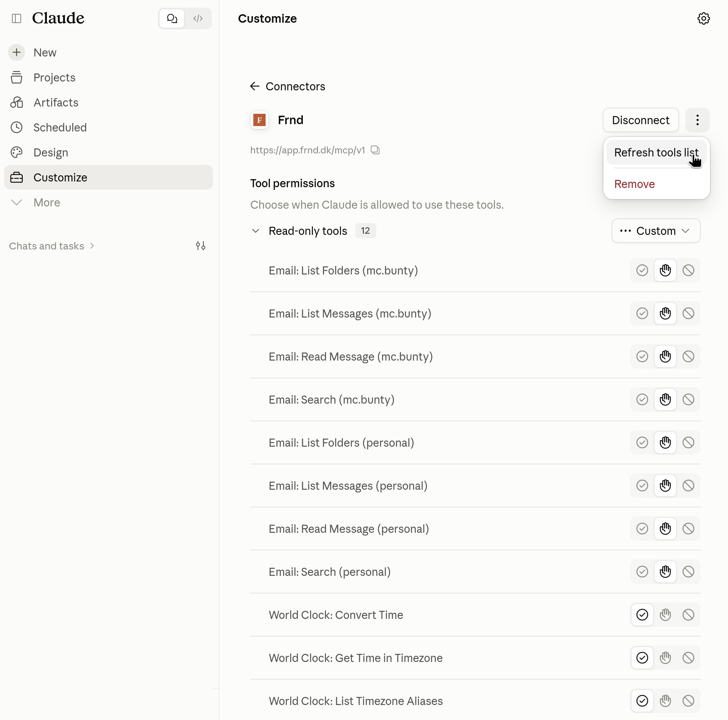Open Scheduled in sidebar
The width and height of the screenshot is (728, 720).
click(108, 127)
